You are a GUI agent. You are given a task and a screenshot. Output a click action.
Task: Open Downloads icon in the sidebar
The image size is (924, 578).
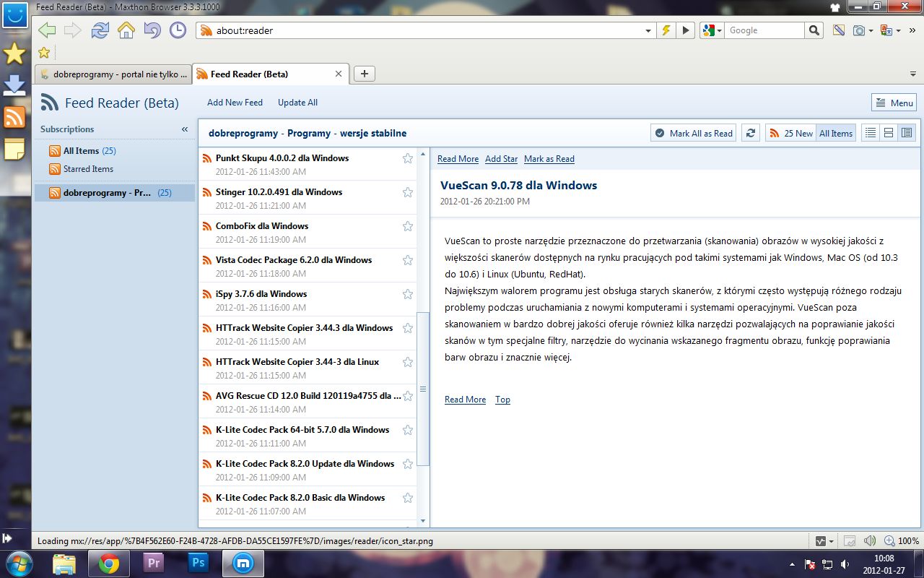coord(14,85)
